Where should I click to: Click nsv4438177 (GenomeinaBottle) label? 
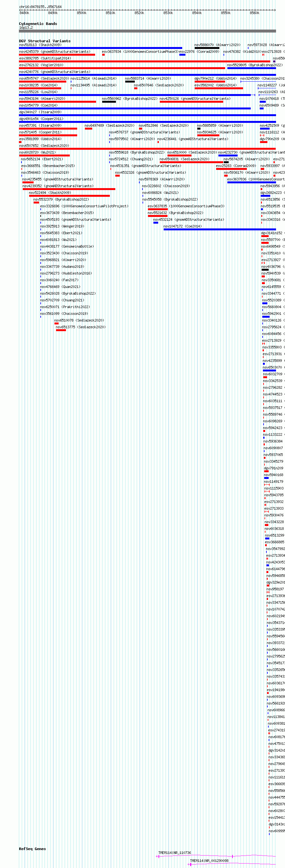(x=67, y=247)
